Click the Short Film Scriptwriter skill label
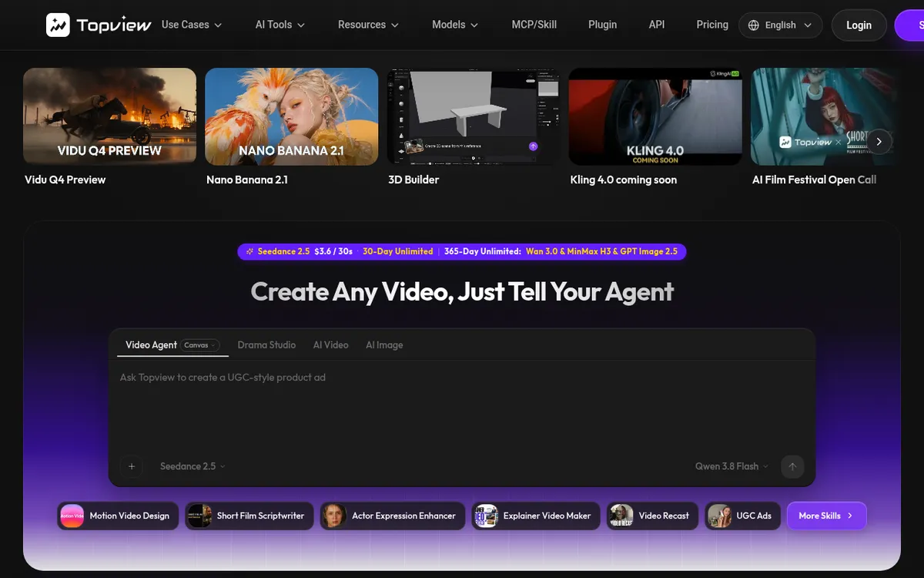The height and width of the screenshot is (578, 924). 260,516
